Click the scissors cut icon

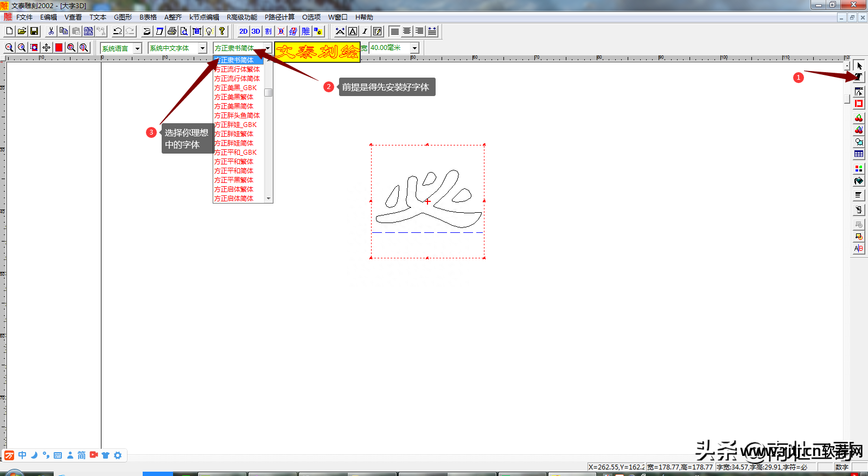tap(51, 31)
